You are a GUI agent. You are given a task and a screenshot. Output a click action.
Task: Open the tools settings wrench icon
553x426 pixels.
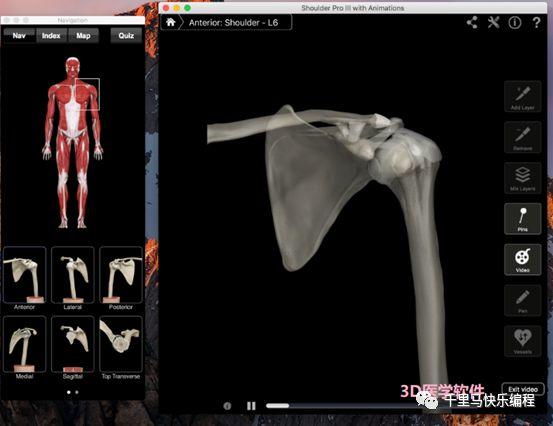[493, 23]
